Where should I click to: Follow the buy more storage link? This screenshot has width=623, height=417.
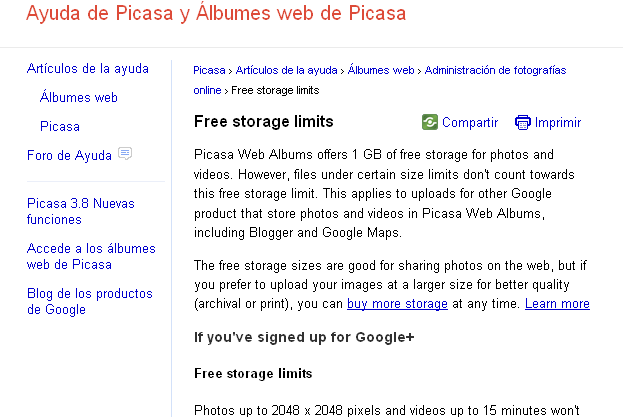pos(397,304)
